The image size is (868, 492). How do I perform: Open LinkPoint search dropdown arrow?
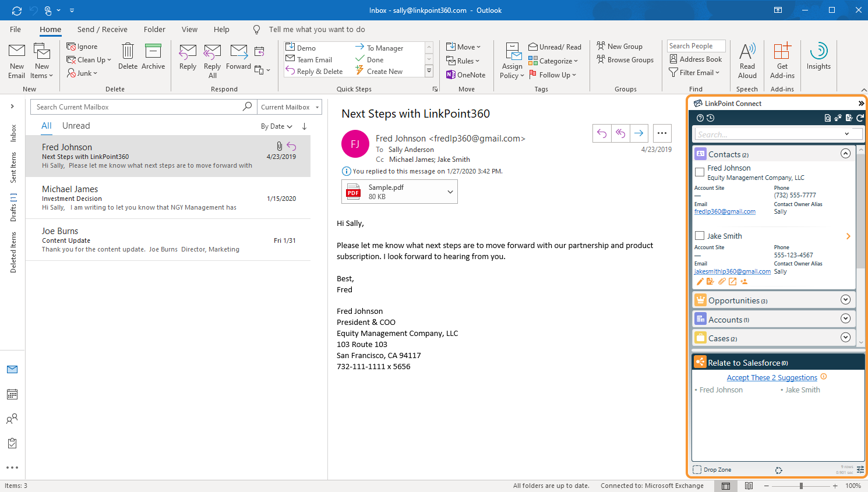tap(847, 134)
